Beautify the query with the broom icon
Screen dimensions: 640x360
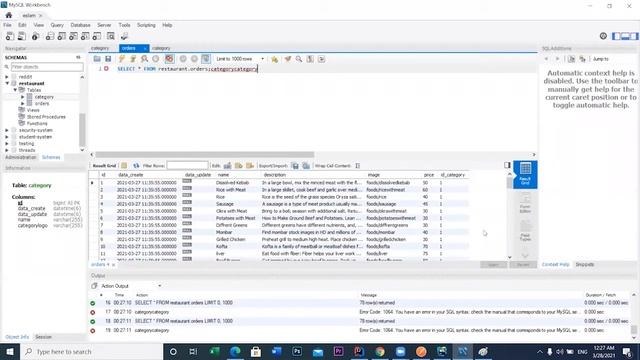click(288, 59)
